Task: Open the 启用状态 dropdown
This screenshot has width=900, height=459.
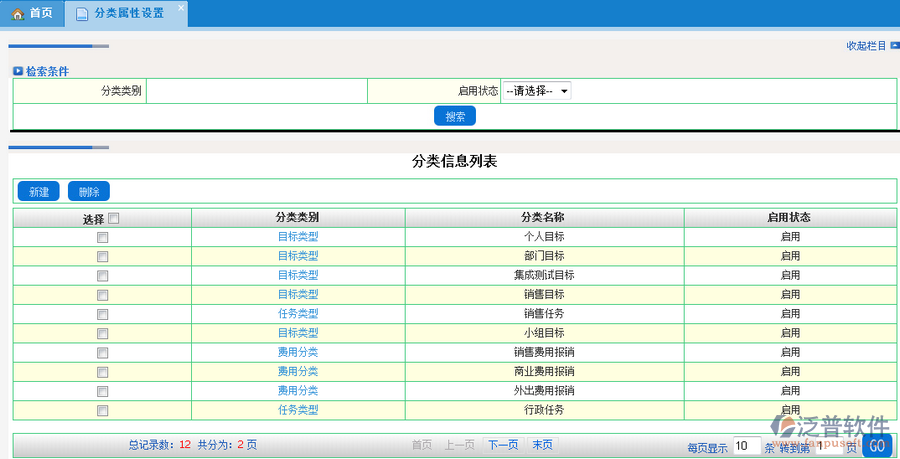Action: point(536,91)
